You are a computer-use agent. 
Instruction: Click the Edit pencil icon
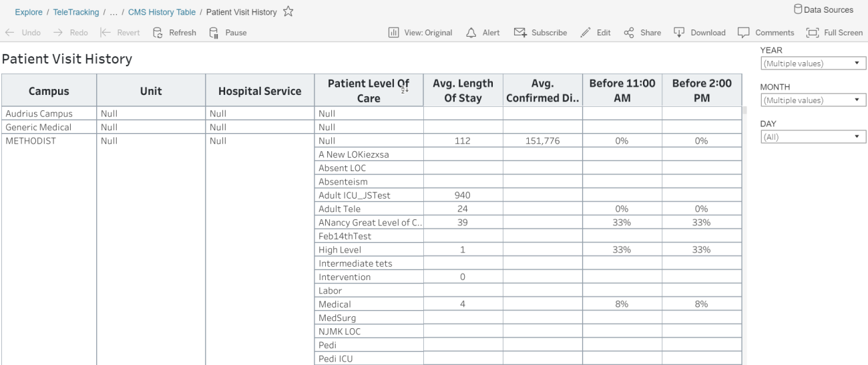coord(586,33)
